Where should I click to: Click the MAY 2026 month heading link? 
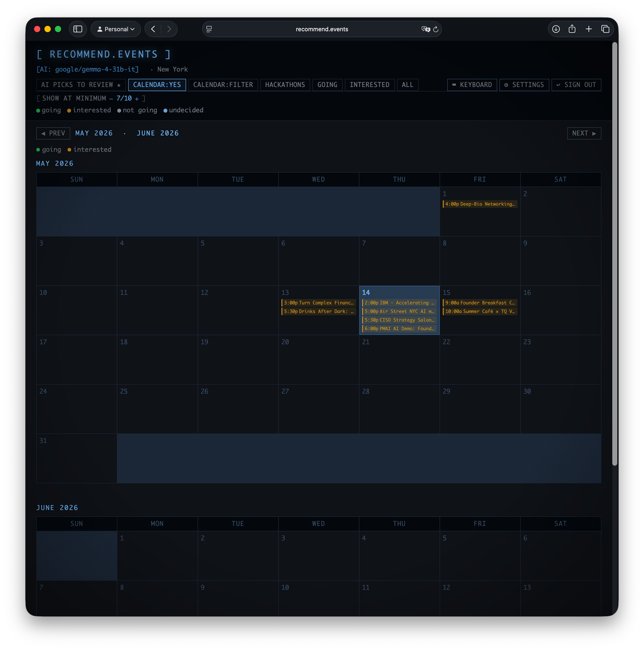pos(94,133)
